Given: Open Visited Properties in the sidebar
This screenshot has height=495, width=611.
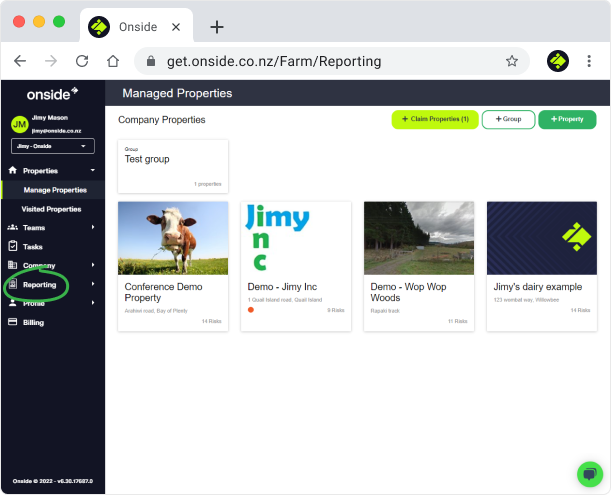Looking at the screenshot, I should point(51,209).
